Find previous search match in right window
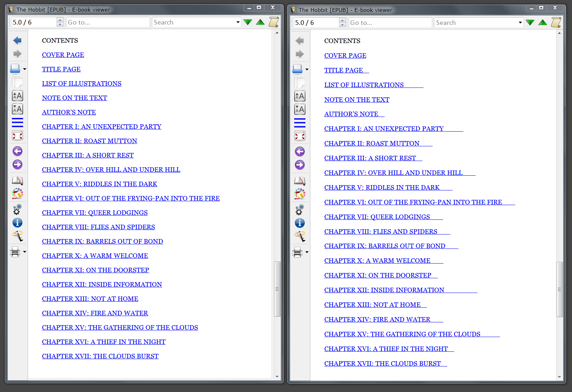Viewport: 572px width, 392px height. (x=543, y=22)
